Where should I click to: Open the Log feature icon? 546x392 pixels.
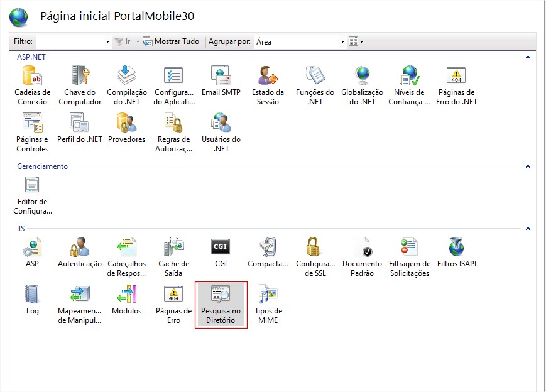pyautogui.click(x=33, y=300)
